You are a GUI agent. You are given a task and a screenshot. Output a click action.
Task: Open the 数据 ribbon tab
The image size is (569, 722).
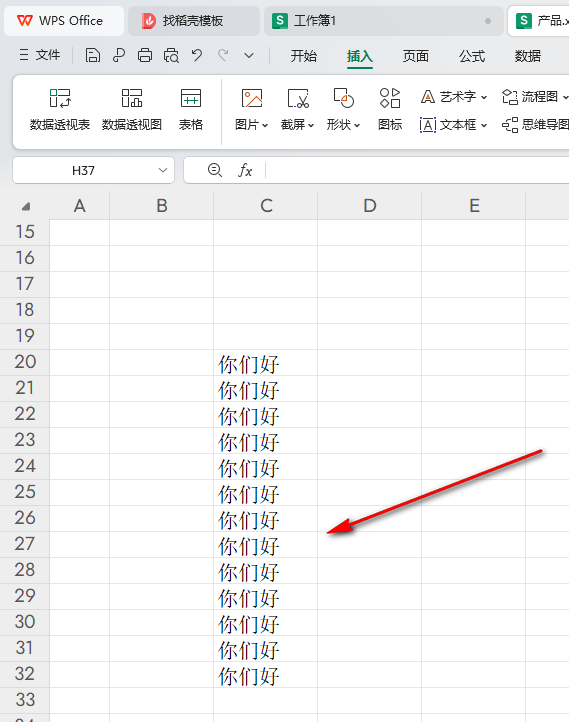pos(528,56)
